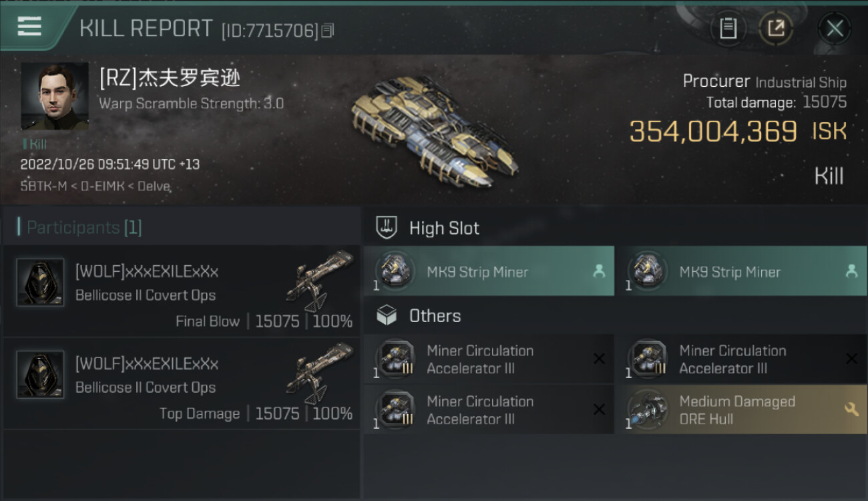The image size is (868, 501).
Task: Click the Final Blow Bellicose II ship icon
Action: pos(320,281)
